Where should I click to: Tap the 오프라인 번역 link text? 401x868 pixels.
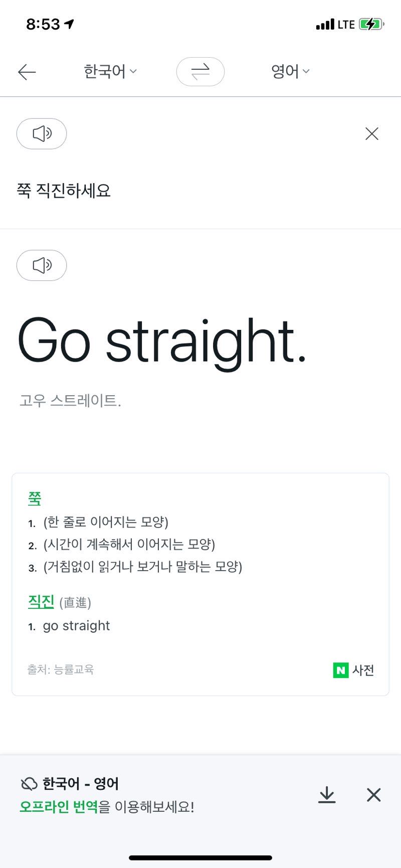[59, 807]
